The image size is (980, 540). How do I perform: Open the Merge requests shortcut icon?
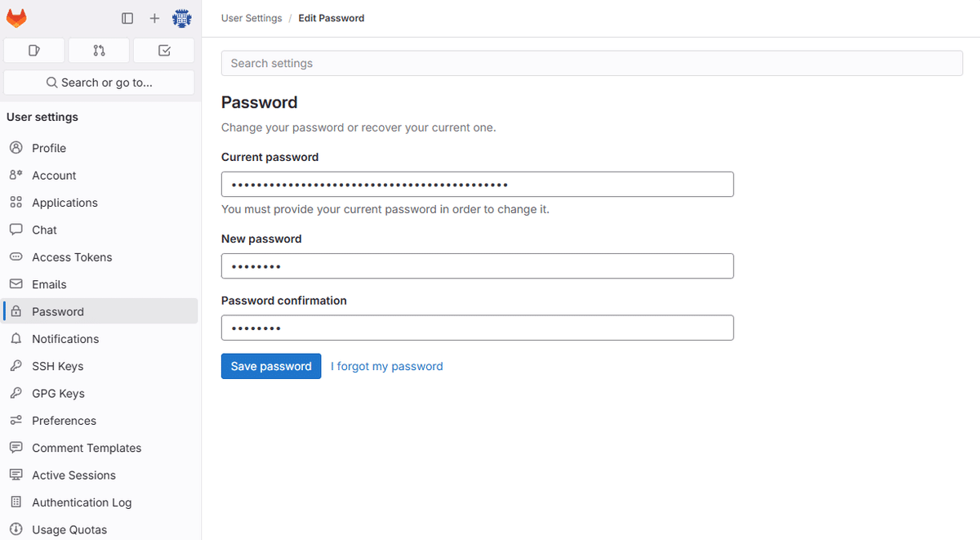(98, 50)
